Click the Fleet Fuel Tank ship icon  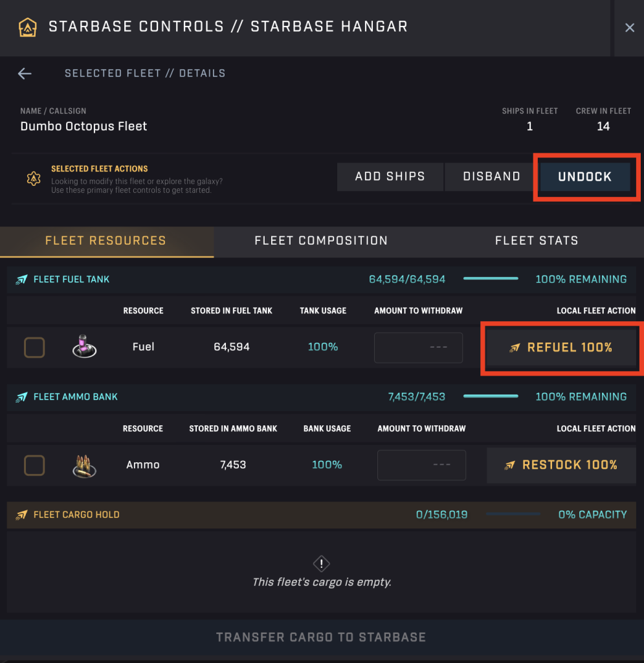(x=23, y=280)
